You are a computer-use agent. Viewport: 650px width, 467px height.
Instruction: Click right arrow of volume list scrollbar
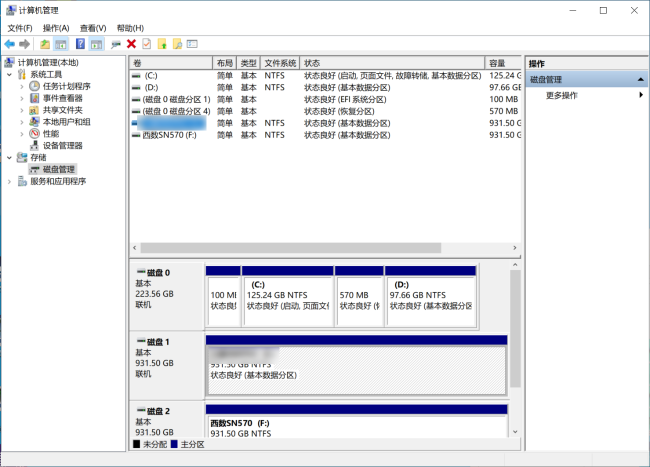pyautogui.click(x=515, y=248)
